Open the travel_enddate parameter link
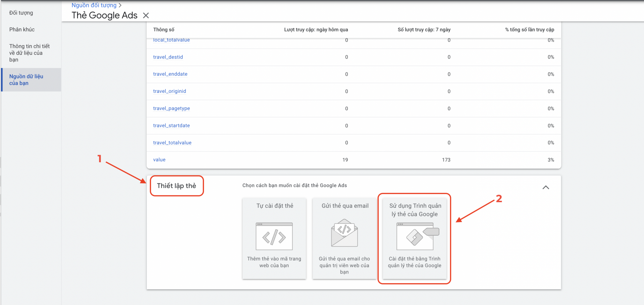The image size is (644, 305). [170, 74]
